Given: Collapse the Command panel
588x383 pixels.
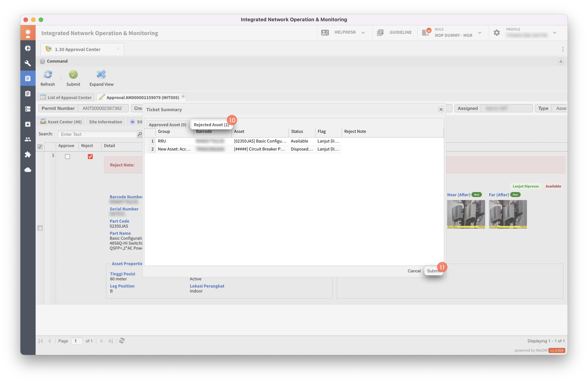Looking at the screenshot, I should (x=561, y=61).
